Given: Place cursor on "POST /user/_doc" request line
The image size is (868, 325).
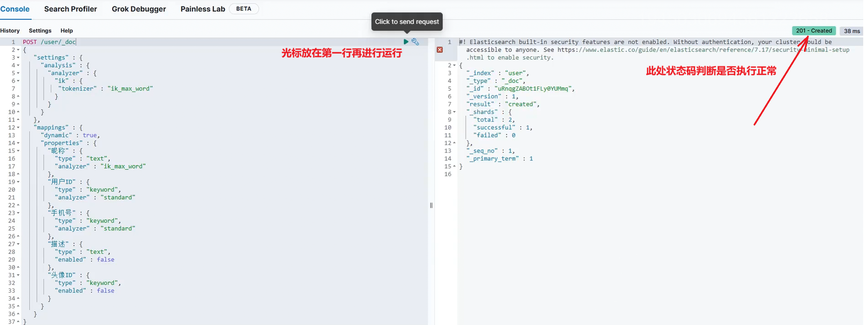Looking at the screenshot, I should point(49,42).
